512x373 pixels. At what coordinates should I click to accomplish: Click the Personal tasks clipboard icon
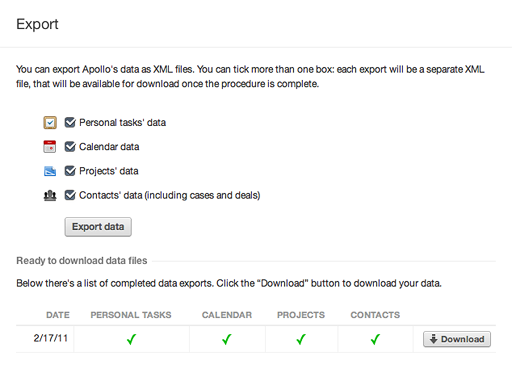[50, 123]
